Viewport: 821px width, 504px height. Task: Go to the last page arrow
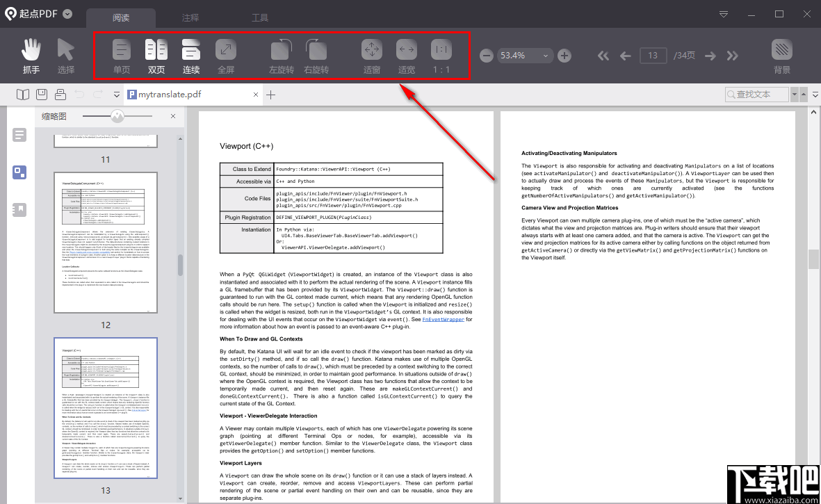732,56
